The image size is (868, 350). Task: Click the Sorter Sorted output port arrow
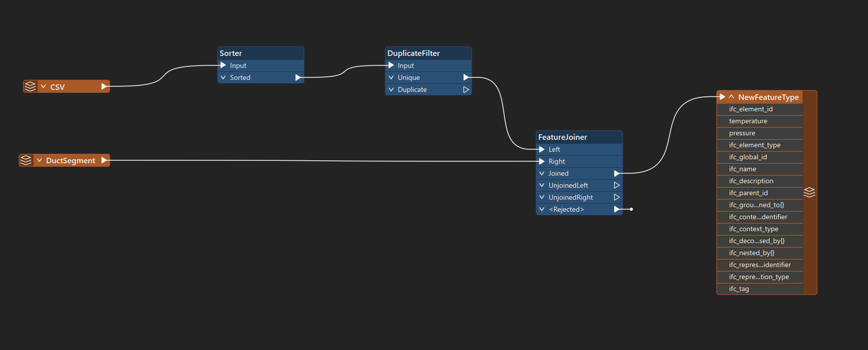[298, 77]
